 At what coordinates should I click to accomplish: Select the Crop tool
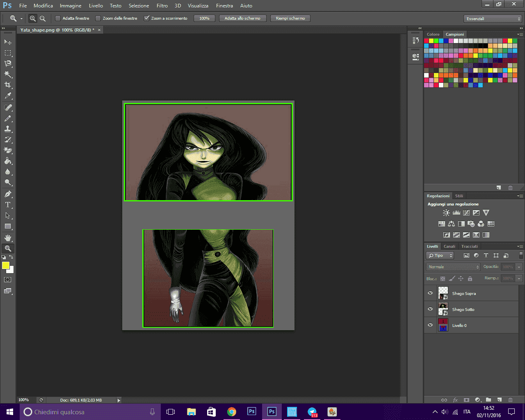tap(8, 85)
